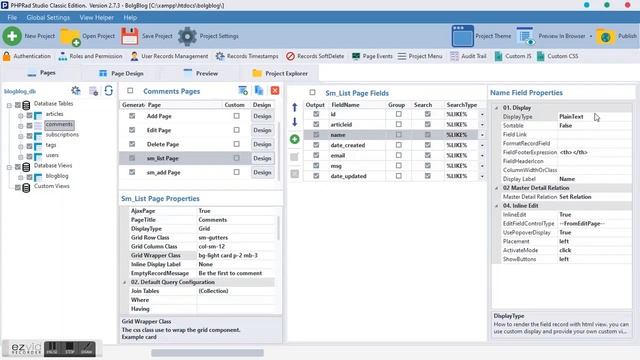Open Roles and Permission settings
The width and height of the screenshot is (640, 360).
[x=90, y=56]
